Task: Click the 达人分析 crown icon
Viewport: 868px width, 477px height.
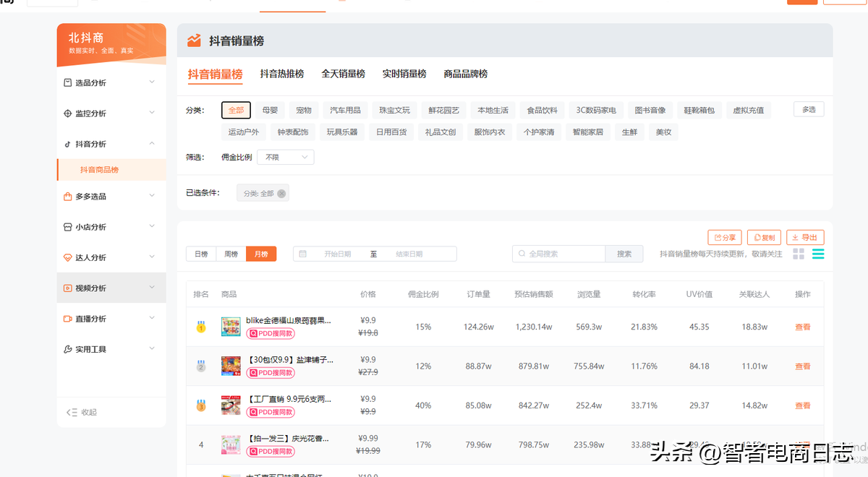Action: coord(68,257)
